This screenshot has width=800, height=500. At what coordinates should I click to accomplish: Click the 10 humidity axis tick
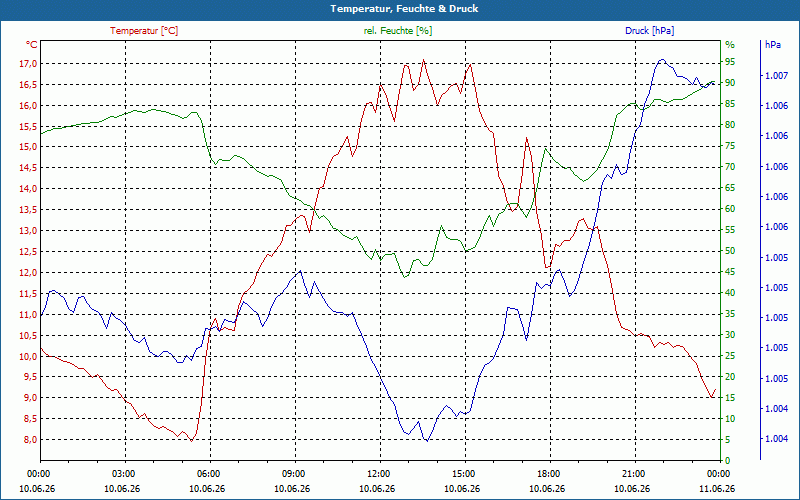[730, 419]
